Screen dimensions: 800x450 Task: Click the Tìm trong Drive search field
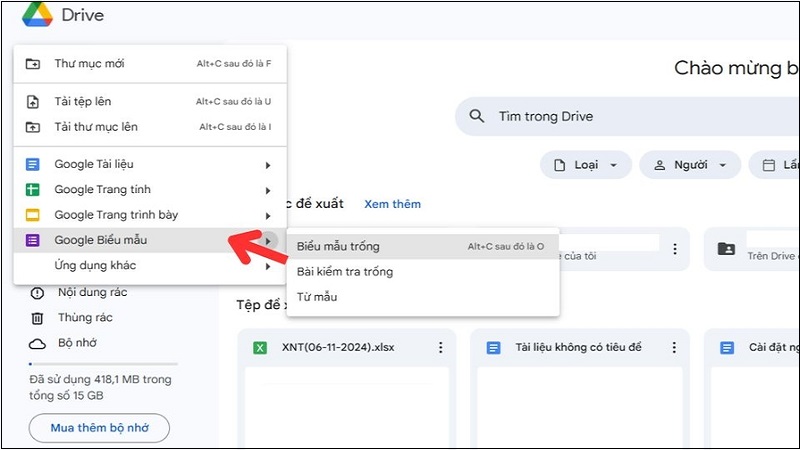628,116
